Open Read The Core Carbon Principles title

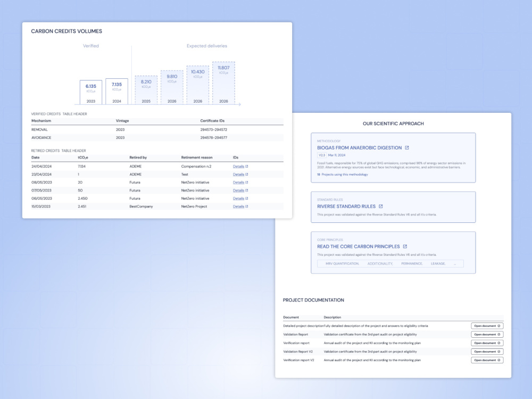pyautogui.click(x=358, y=246)
